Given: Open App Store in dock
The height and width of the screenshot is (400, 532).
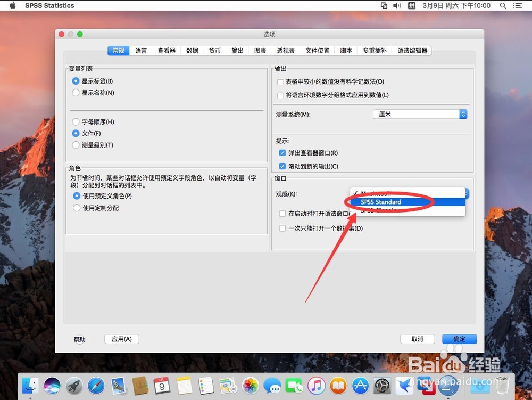Looking at the screenshot, I should (360, 386).
